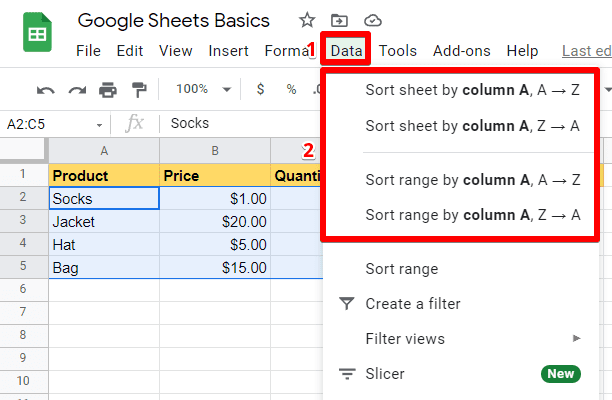Star the Google Sheets Basics document
Viewport: 612px width, 400px height.
point(307,20)
